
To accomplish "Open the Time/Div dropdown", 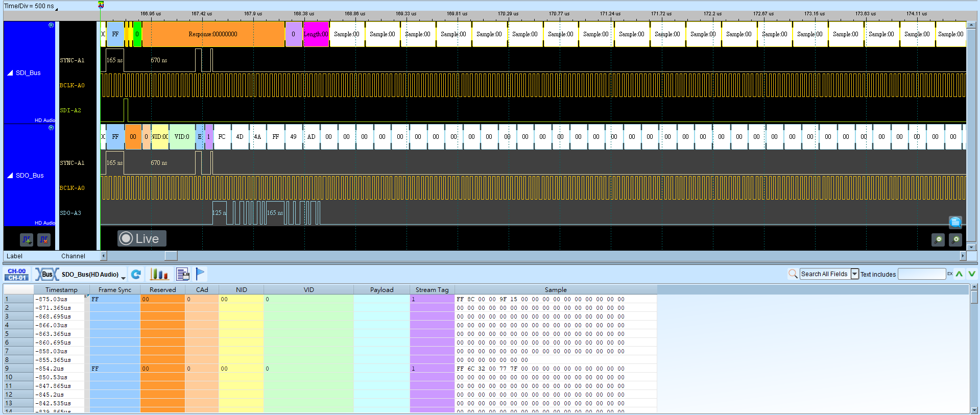I will tap(56, 9).
